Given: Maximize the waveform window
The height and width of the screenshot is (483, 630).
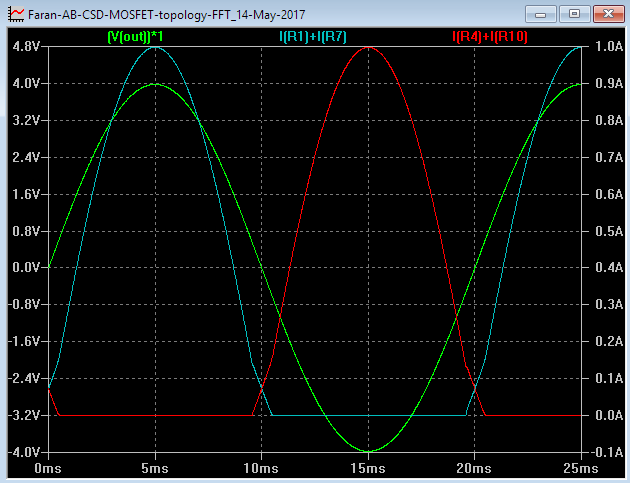Looking at the screenshot, I should click(x=575, y=14).
